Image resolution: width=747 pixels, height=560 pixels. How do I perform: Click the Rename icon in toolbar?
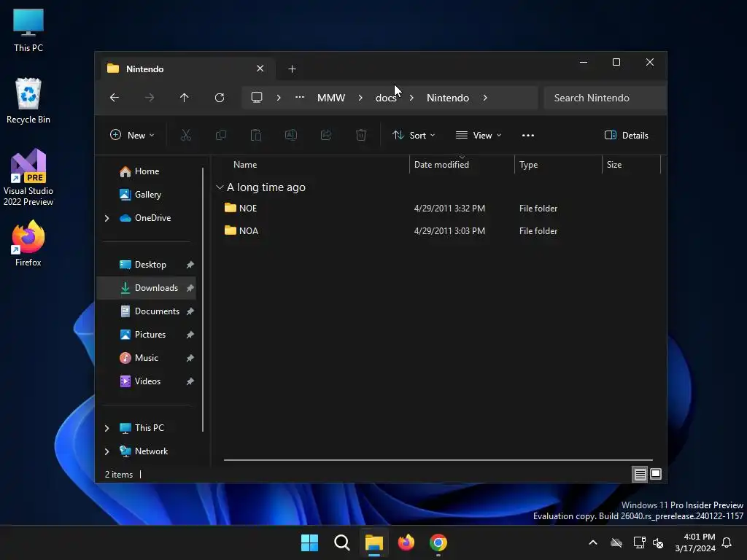pyautogui.click(x=291, y=135)
